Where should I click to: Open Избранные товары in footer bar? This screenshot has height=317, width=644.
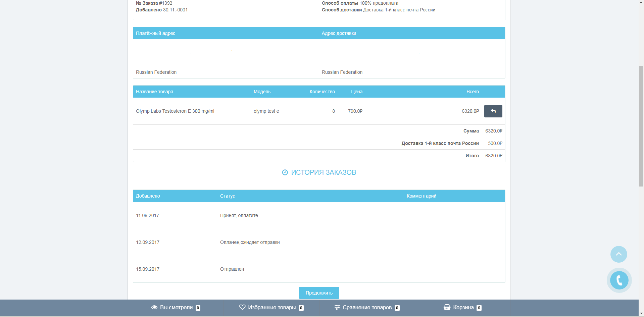click(x=272, y=307)
